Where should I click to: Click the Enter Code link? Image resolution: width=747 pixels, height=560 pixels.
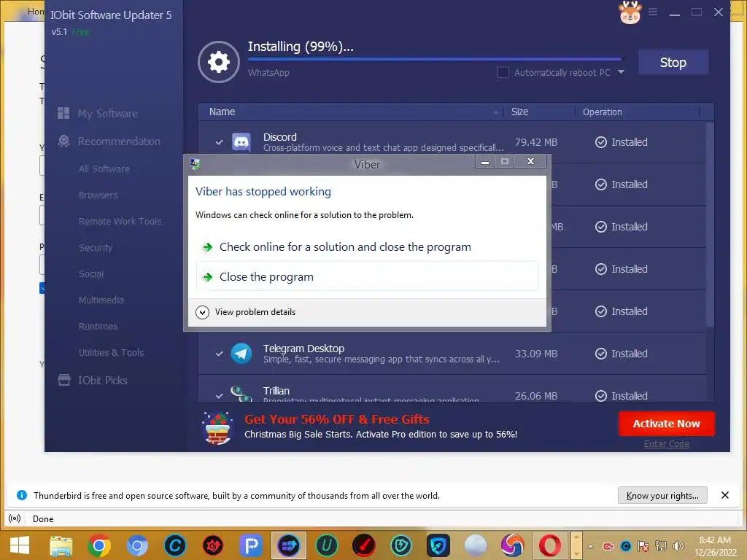coord(666,444)
